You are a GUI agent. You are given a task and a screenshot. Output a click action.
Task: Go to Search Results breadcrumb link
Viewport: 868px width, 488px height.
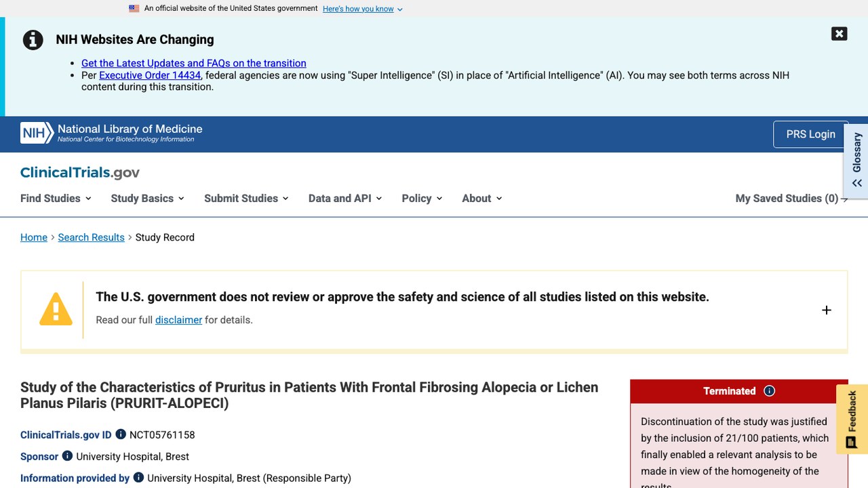coord(91,237)
